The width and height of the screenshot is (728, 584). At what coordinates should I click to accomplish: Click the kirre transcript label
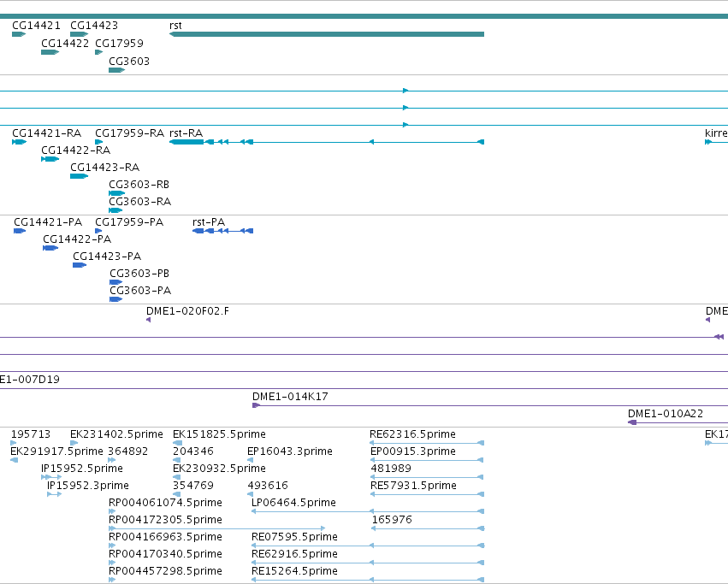point(716,133)
